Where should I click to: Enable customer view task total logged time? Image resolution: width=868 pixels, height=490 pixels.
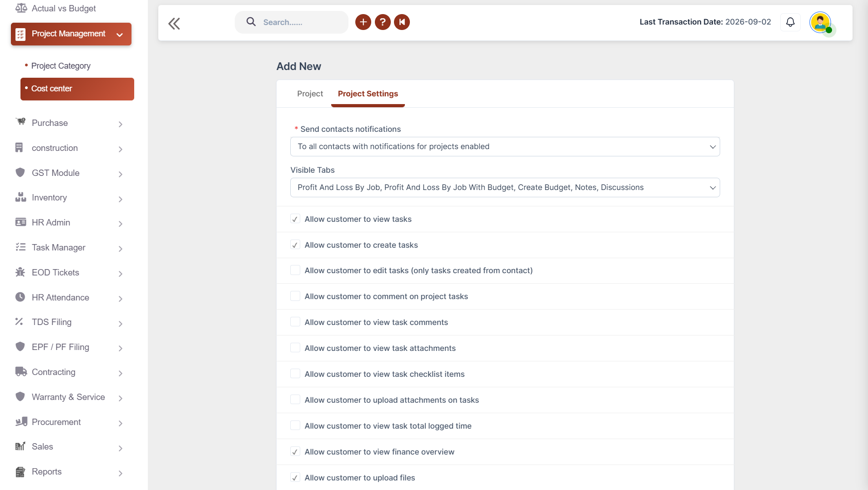295,426
